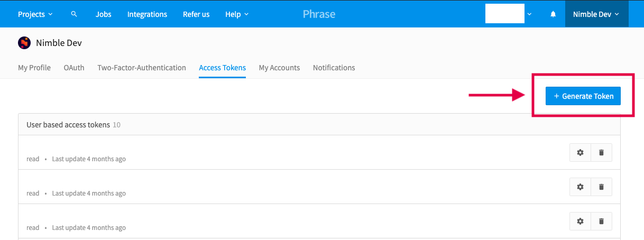Open the Help dropdown menu
Viewport: 644px width, 240px height.
pyautogui.click(x=236, y=14)
